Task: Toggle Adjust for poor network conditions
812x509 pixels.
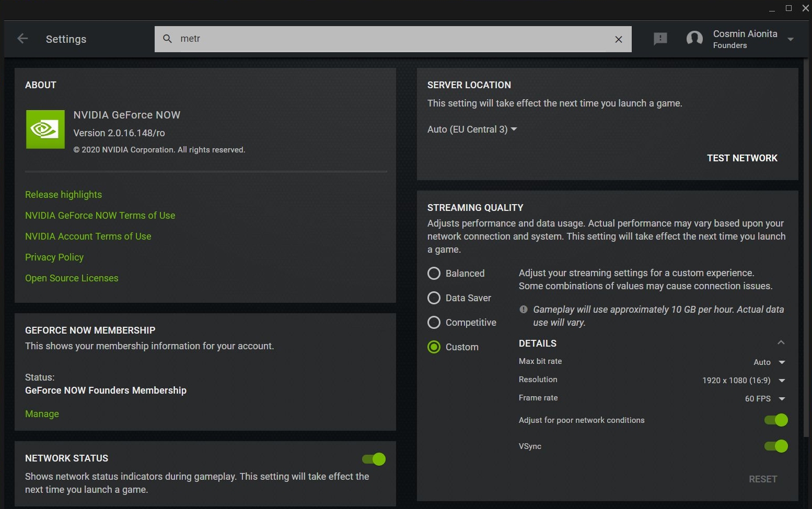Action: 776,420
